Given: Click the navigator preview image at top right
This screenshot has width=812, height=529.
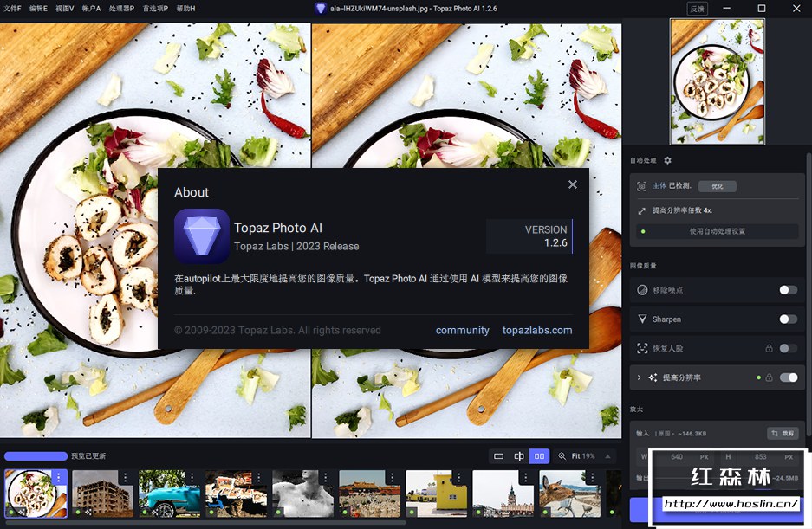Looking at the screenshot, I should coord(718,81).
